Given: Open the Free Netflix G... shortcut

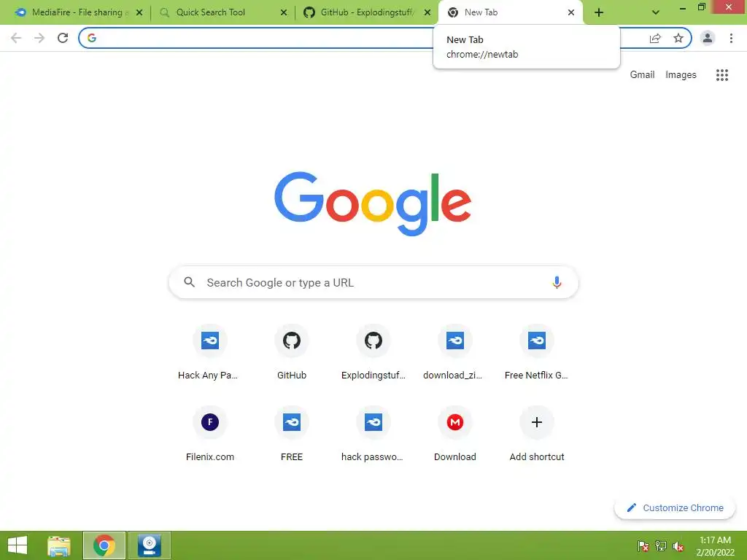Looking at the screenshot, I should coord(536,352).
